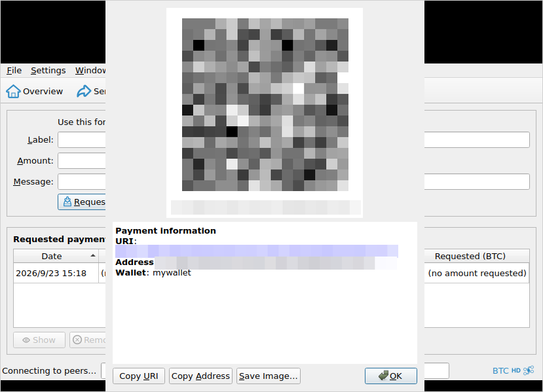Open the File menu

coord(14,71)
